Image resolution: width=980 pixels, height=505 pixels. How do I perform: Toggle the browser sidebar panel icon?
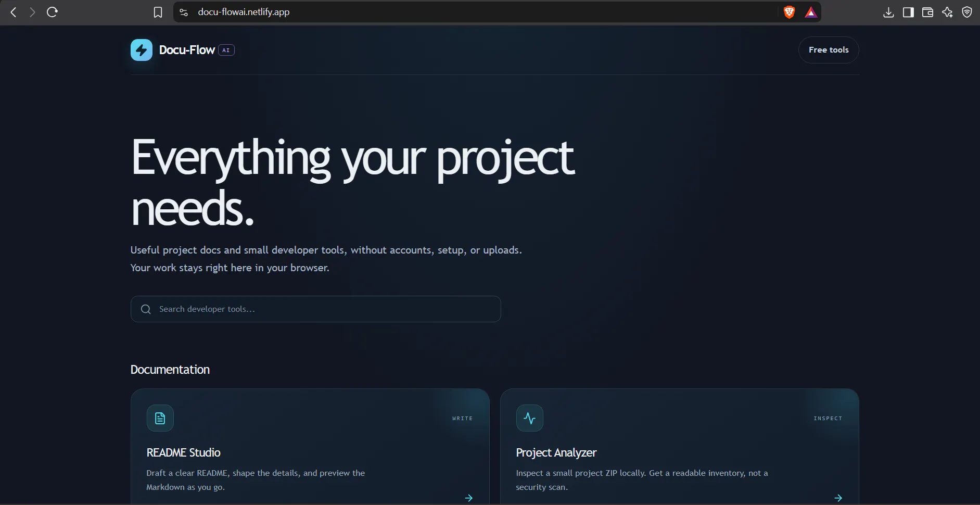pos(908,12)
